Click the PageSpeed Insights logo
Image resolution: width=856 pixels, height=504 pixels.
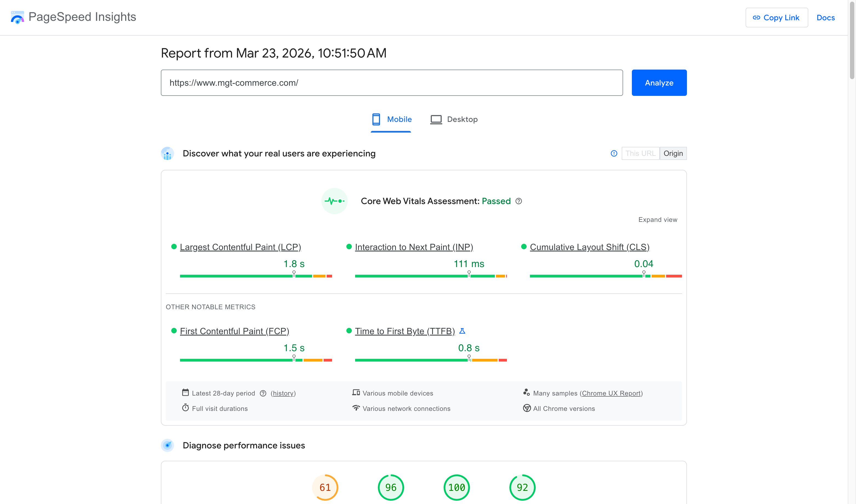17,17
